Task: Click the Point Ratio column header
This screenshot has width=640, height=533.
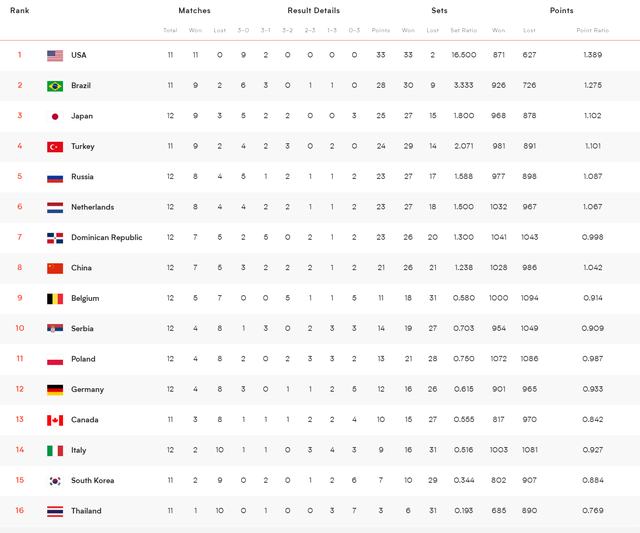Action: pyautogui.click(x=592, y=31)
